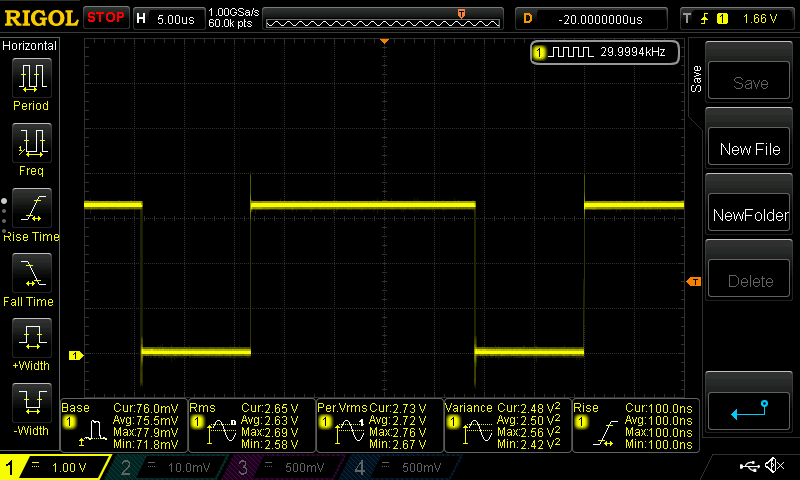Select the Fall Time measurement icon
800x480 pixels.
(x=32, y=272)
